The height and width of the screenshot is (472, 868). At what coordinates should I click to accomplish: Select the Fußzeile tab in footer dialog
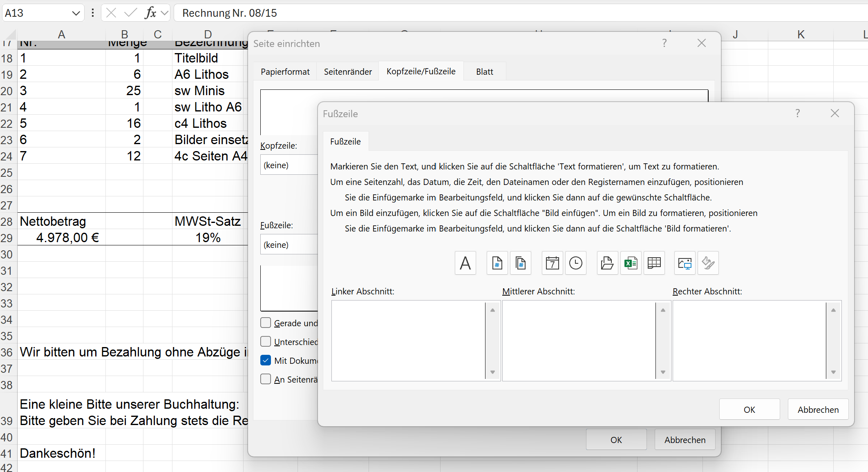point(345,142)
